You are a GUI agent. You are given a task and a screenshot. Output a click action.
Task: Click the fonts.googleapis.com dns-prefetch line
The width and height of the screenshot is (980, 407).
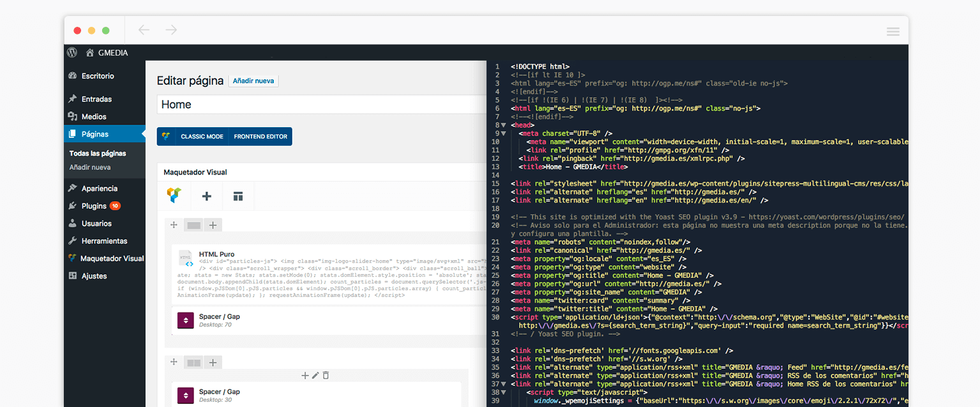point(622,350)
